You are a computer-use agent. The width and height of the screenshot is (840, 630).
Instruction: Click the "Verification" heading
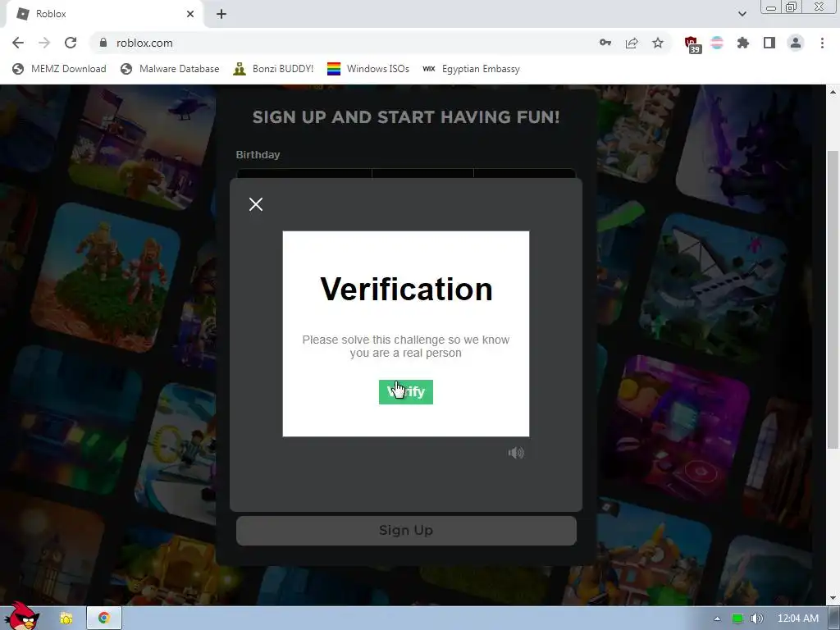click(406, 290)
